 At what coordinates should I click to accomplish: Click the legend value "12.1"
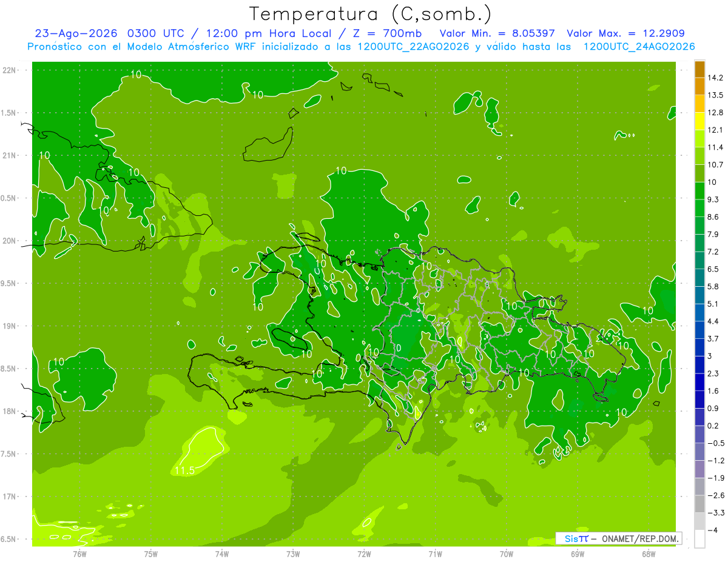coord(715,130)
